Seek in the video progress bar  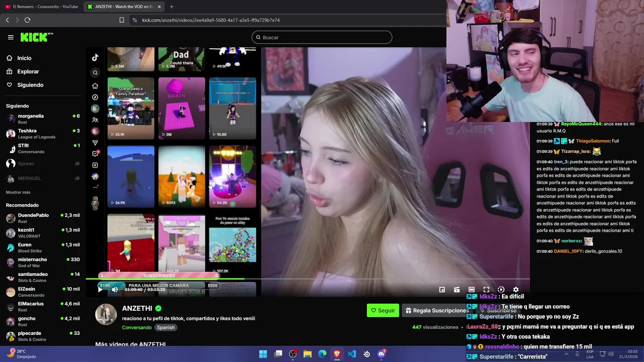[x=307, y=279]
